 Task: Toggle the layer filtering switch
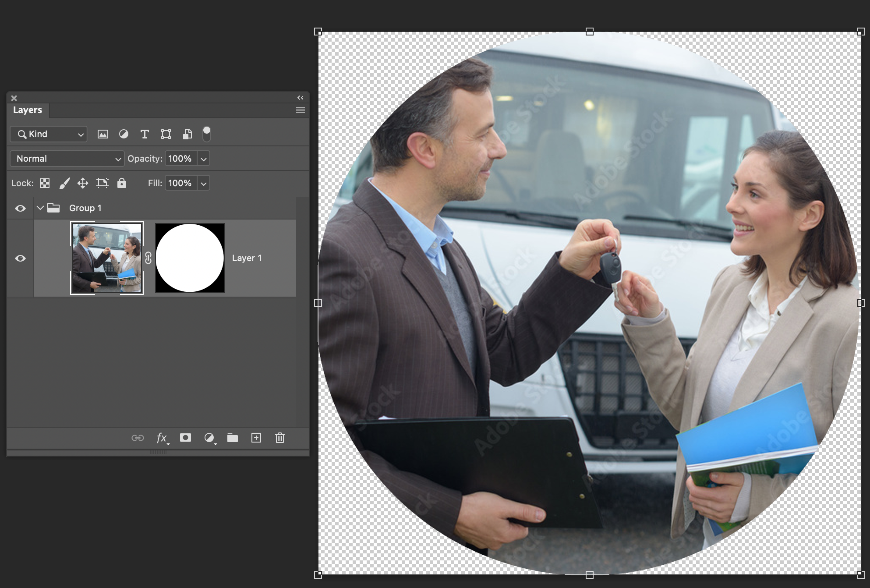tap(206, 134)
